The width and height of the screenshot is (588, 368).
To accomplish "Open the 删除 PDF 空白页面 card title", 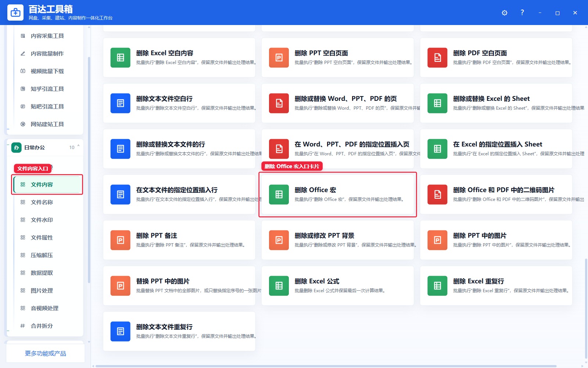I will coord(480,53).
